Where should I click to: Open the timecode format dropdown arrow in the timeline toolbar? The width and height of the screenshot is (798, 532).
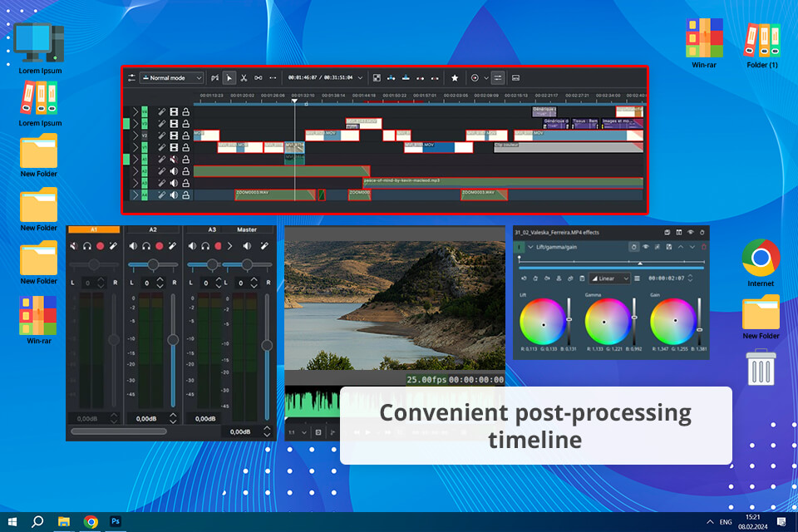pos(360,78)
